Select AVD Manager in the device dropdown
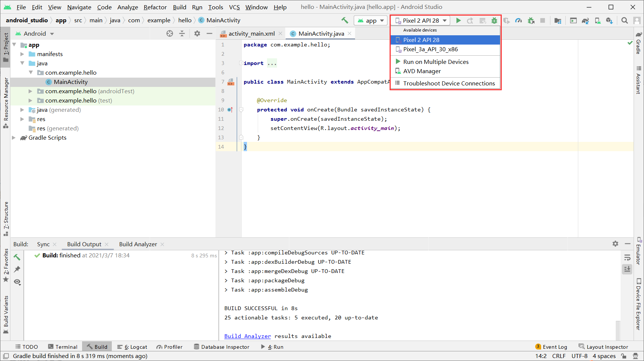The width and height of the screenshot is (644, 361). 445,71
